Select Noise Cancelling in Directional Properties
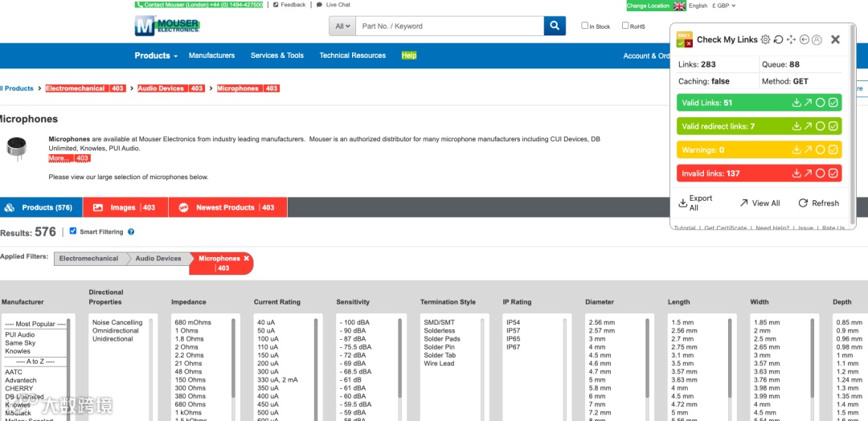Screen dimensions: 868x421 [x=117, y=322]
